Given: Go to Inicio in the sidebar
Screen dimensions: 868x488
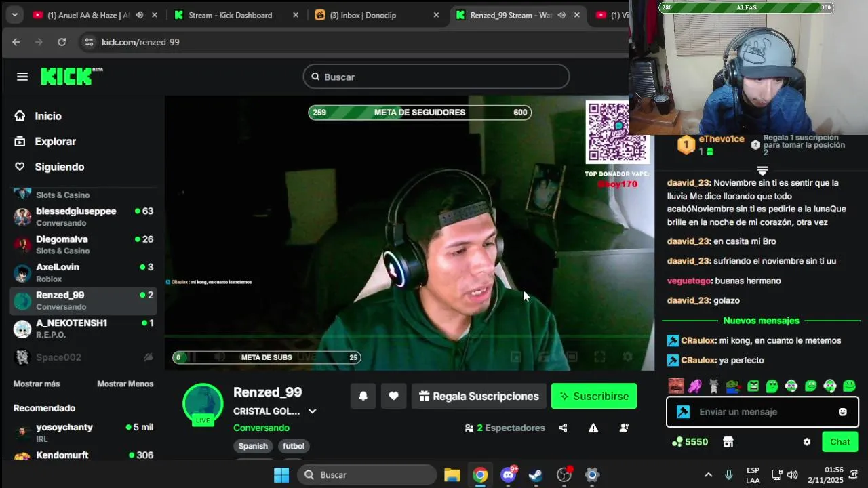Looking at the screenshot, I should [38, 116].
